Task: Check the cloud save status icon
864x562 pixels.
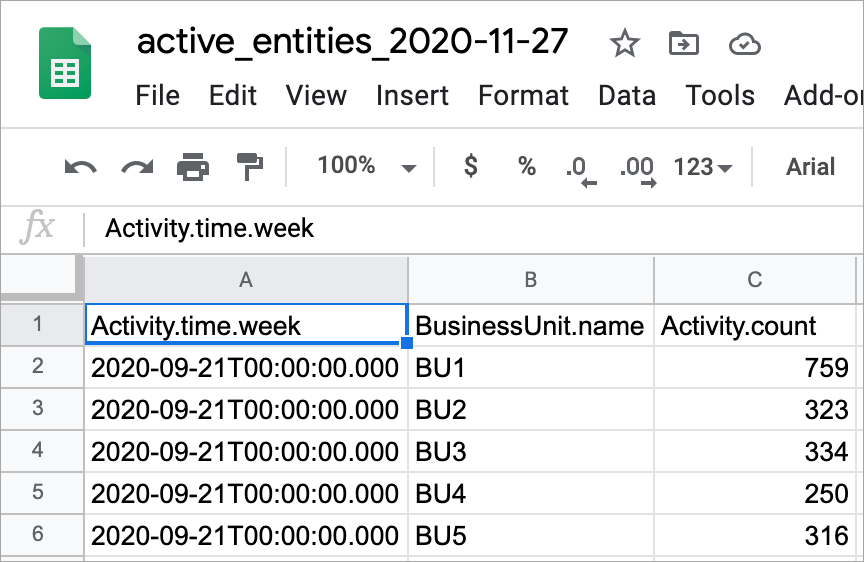Action: 744,43
